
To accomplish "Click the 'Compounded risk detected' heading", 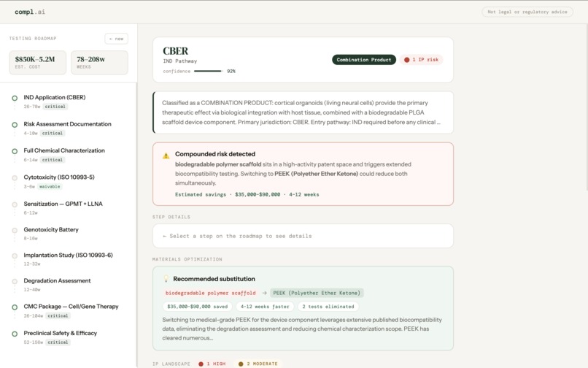I will tap(215, 154).
